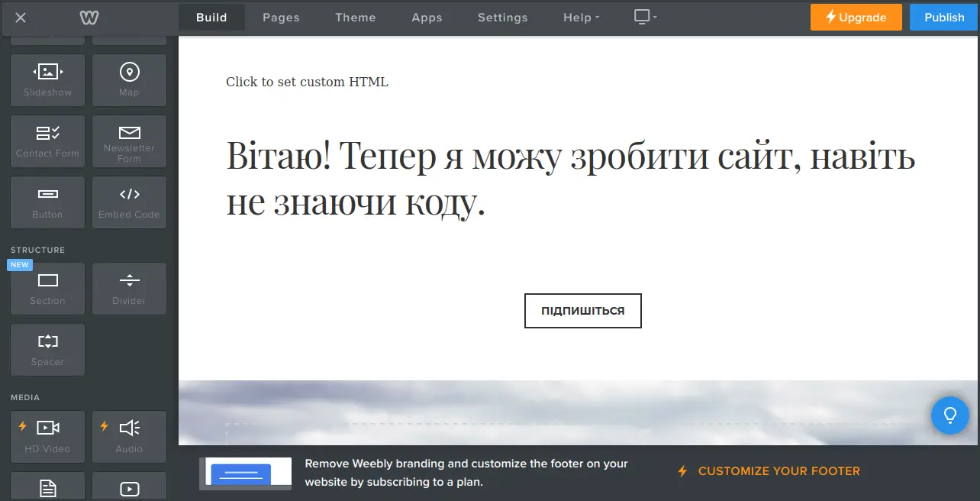Select the Divider structure element
Image resolution: width=980 pixels, height=501 pixels.
tap(129, 289)
